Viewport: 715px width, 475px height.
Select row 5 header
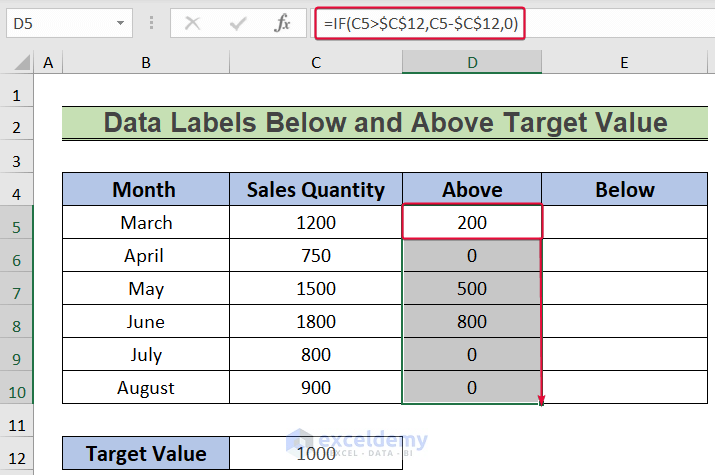point(17,223)
